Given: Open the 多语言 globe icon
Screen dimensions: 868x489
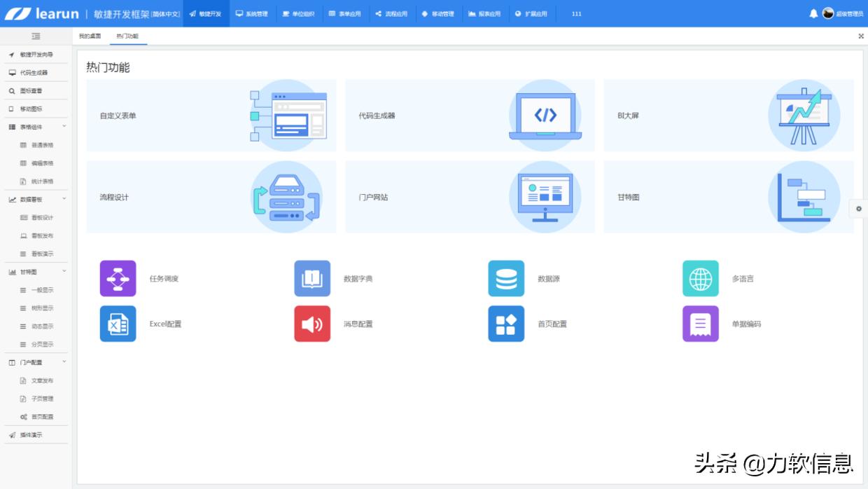Looking at the screenshot, I should [699, 278].
